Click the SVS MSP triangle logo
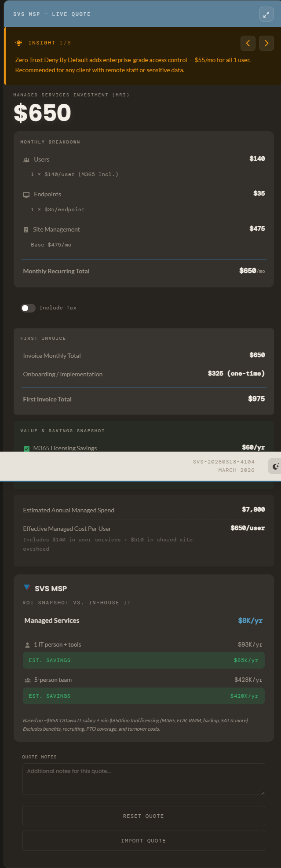 click(x=27, y=588)
